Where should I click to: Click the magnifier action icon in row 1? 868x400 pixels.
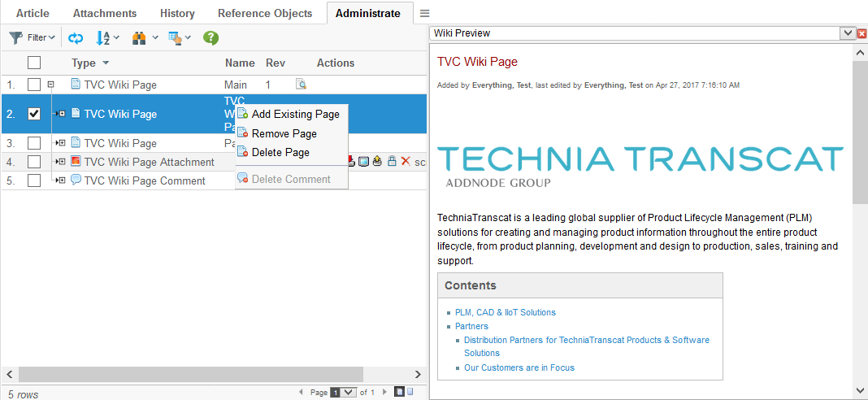pos(301,85)
